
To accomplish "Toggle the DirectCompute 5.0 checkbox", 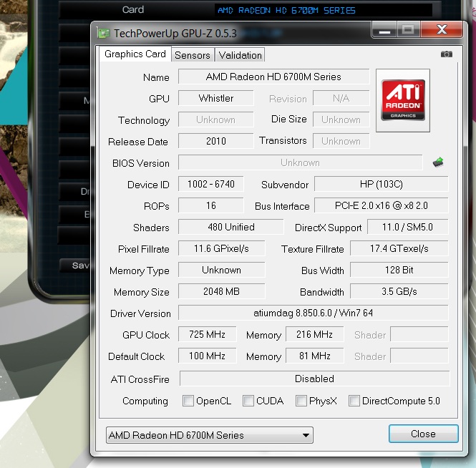I will [x=354, y=401].
